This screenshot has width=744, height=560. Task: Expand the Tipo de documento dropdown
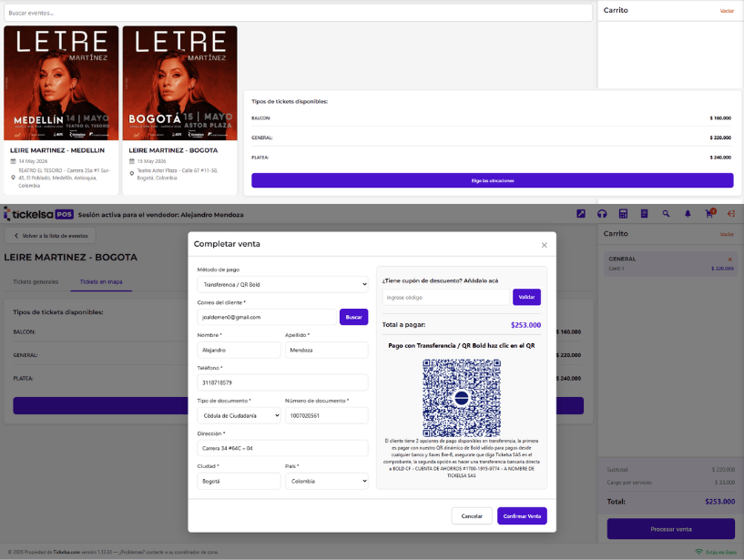(240, 415)
